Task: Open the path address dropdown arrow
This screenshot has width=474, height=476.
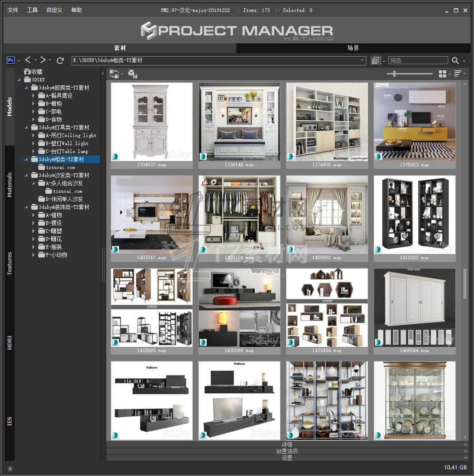Action: tap(362, 61)
